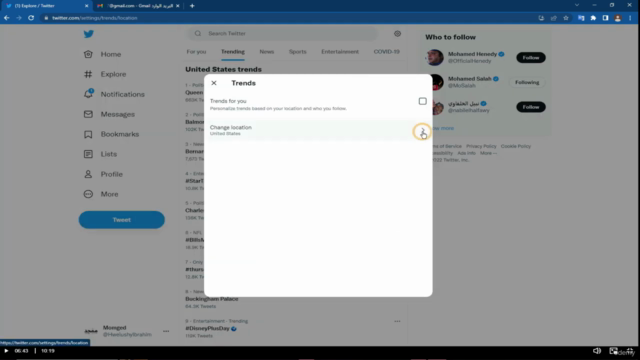
Task: Open the Ads info link
Action: 467,153
